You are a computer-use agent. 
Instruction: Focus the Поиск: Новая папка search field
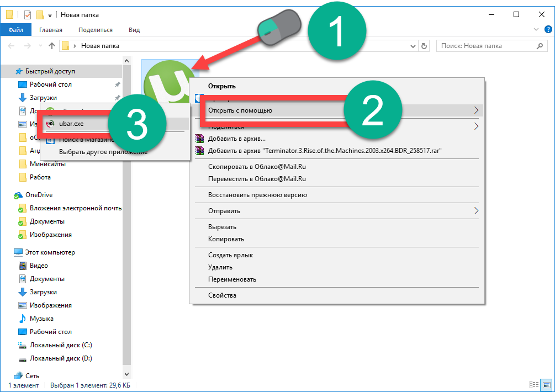coord(492,46)
